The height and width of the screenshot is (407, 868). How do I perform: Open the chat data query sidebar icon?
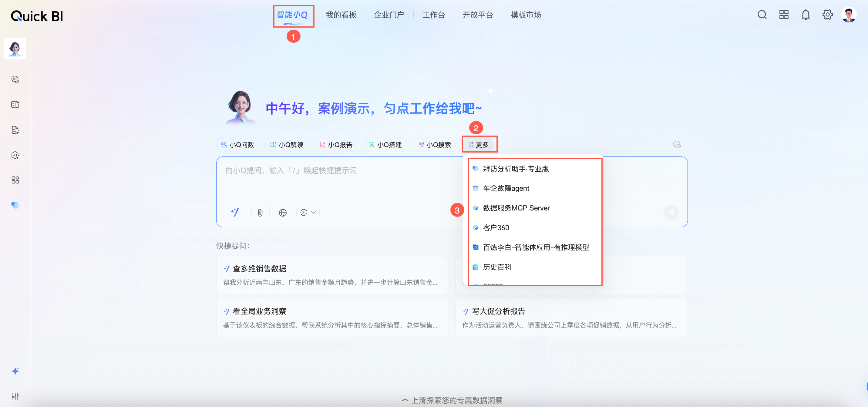click(15, 79)
